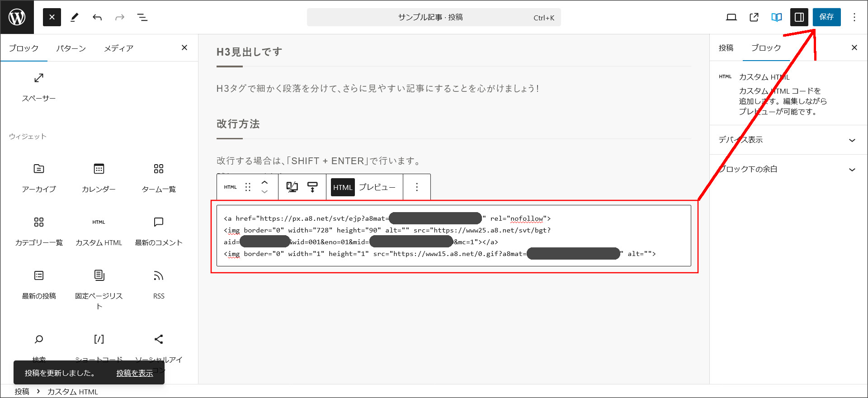Switch to the パターン tab
Screen dimensions: 868x398
(x=71, y=48)
